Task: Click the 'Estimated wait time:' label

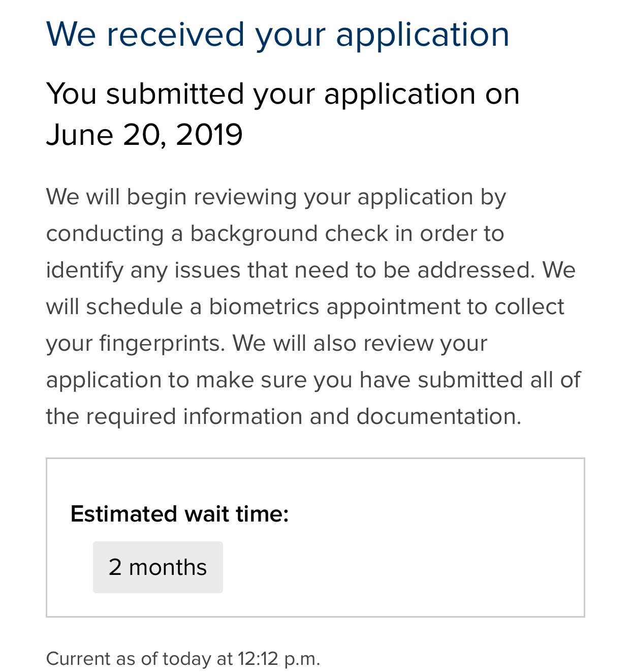Action: tap(179, 513)
